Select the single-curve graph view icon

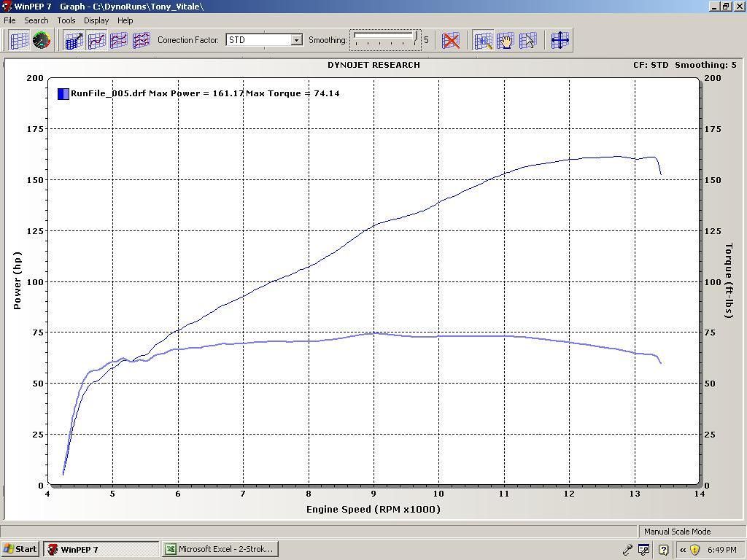point(96,41)
